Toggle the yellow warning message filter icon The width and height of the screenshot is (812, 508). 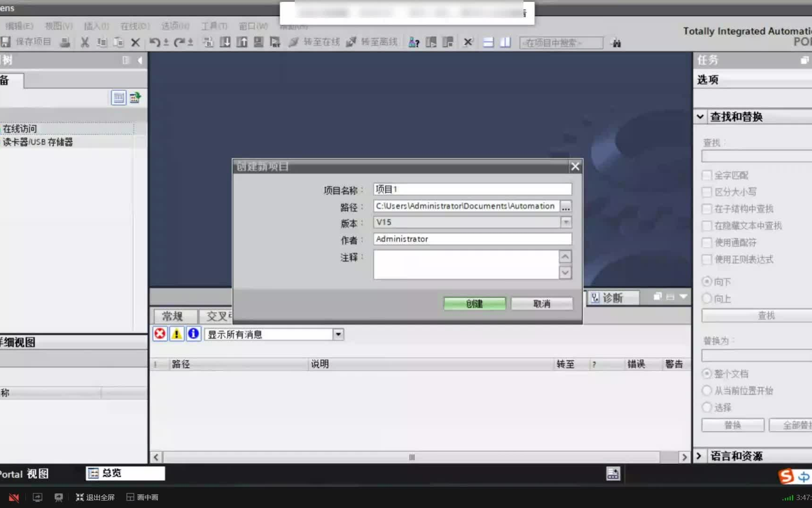click(x=177, y=334)
